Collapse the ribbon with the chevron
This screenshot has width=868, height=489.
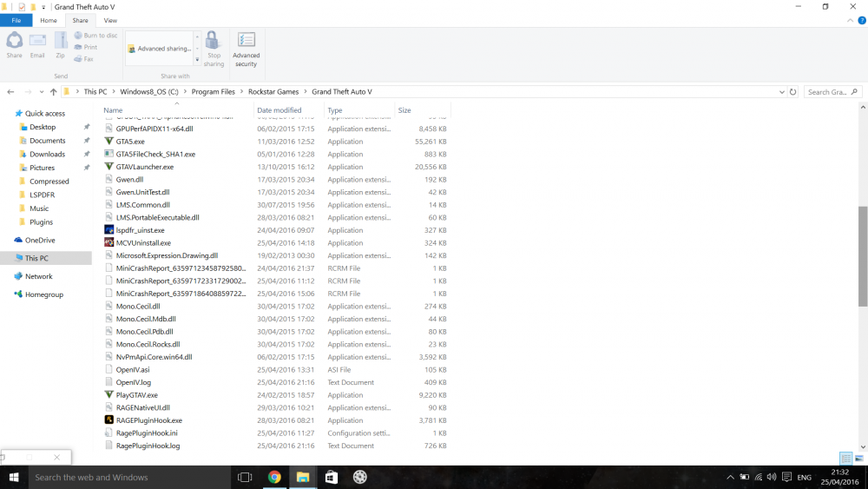[x=851, y=21]
